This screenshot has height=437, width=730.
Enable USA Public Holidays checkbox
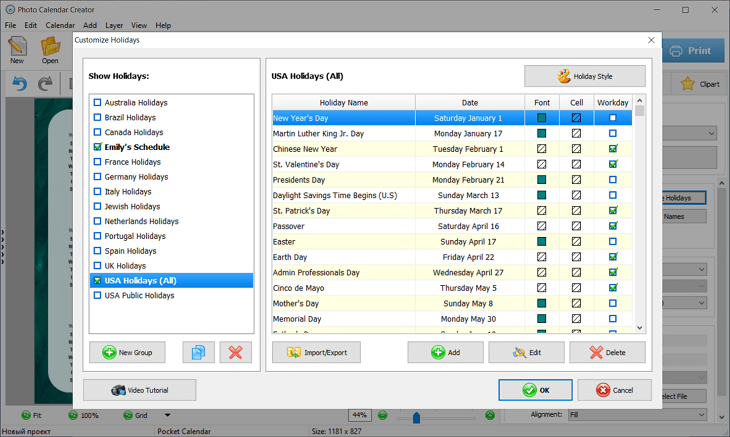click(x=97, y=296)
